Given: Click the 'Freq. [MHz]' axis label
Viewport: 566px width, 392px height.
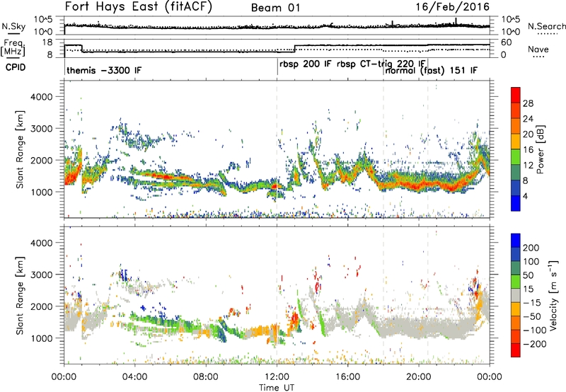Looking at the screenshot, I should (x=13, y=47).
